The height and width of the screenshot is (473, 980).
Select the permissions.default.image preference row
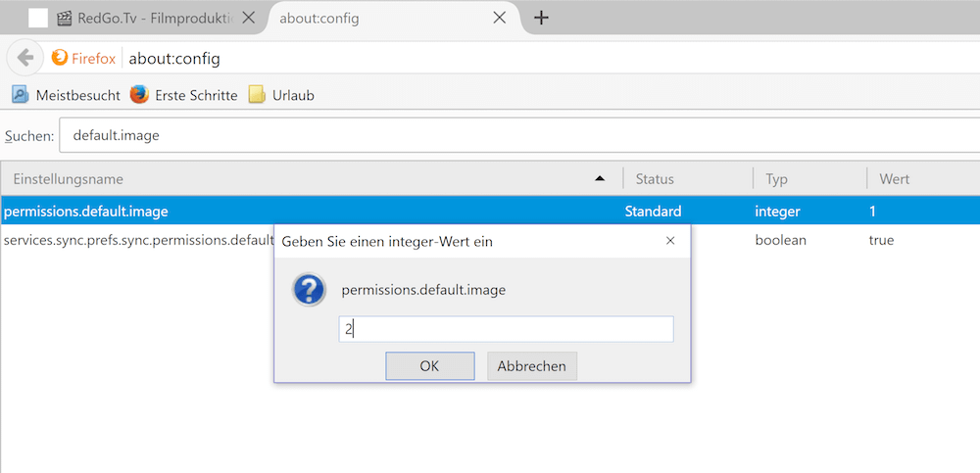(294, 211)
